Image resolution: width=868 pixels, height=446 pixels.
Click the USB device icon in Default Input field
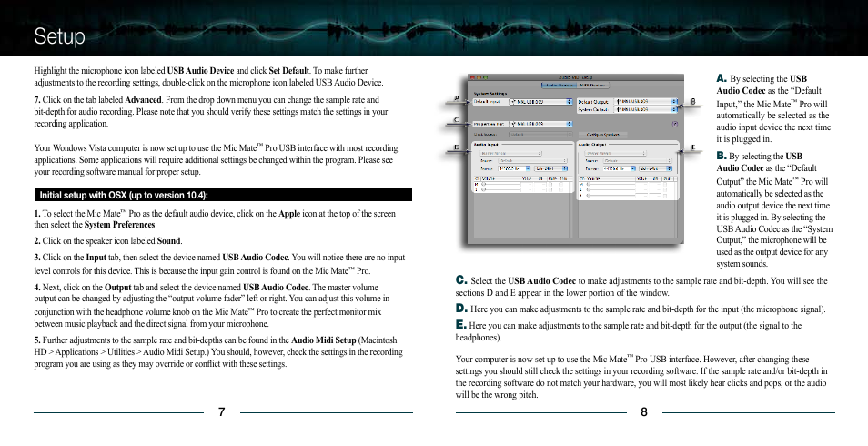[512, 101]
